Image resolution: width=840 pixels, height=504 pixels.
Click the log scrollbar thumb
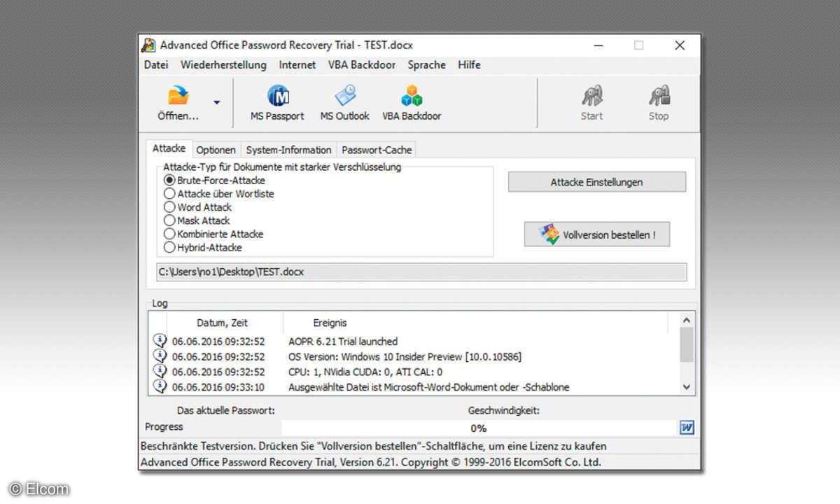tap(686, 344)
